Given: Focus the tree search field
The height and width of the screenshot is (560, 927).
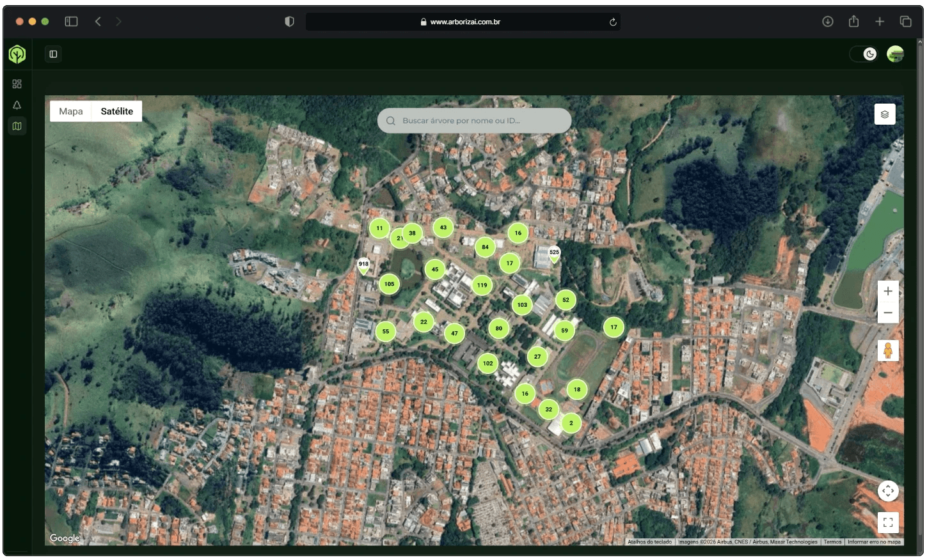Looking at the screenshot, I should tap(474, 120).
